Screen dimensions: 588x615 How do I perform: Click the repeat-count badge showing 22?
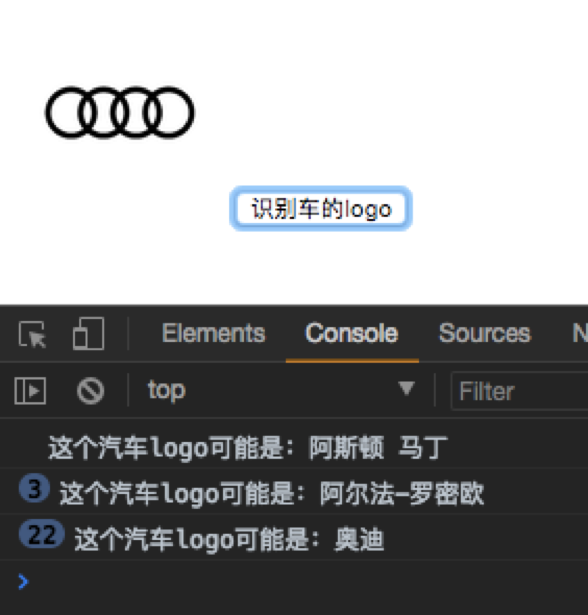pyautogui.click(x=42, y=533)
